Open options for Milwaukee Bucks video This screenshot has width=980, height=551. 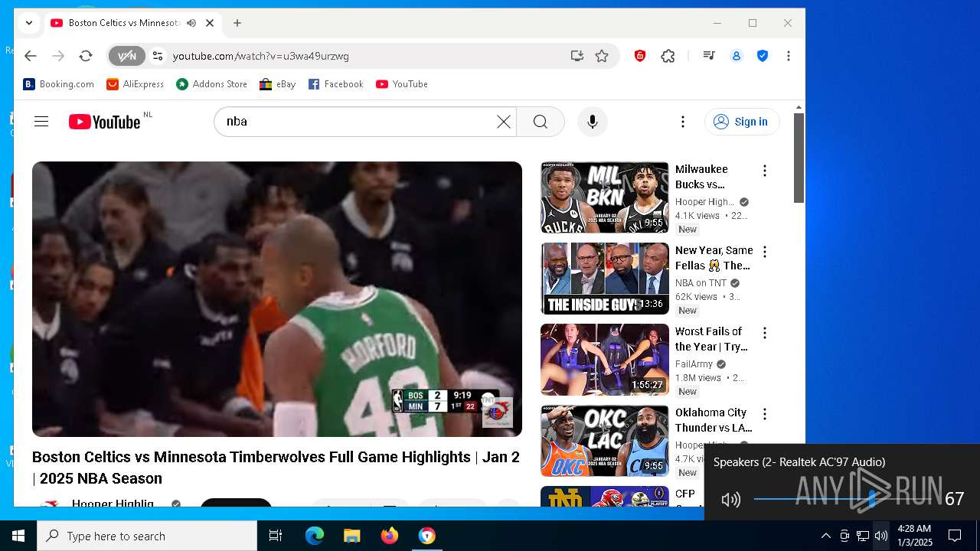point(764,171)
